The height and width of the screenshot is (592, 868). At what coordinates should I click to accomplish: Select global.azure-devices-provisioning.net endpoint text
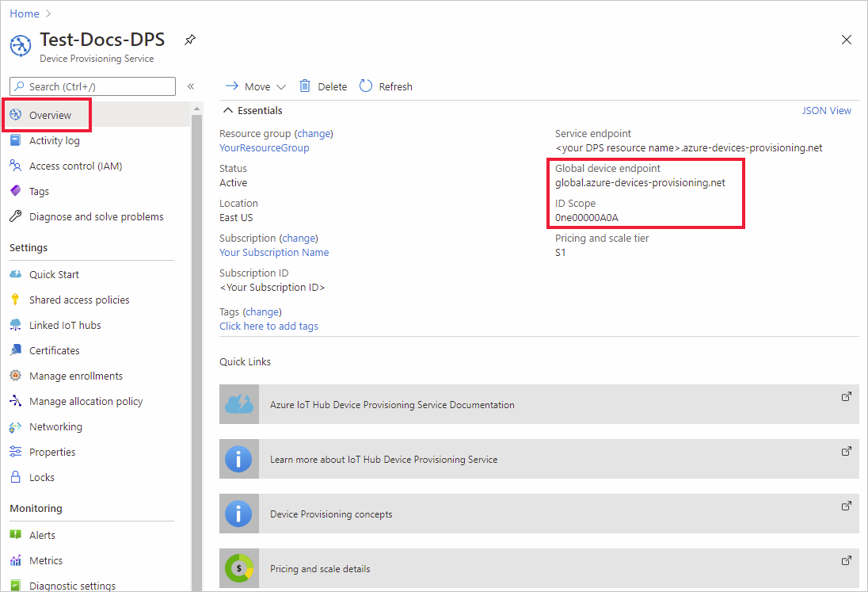point(640,183)
